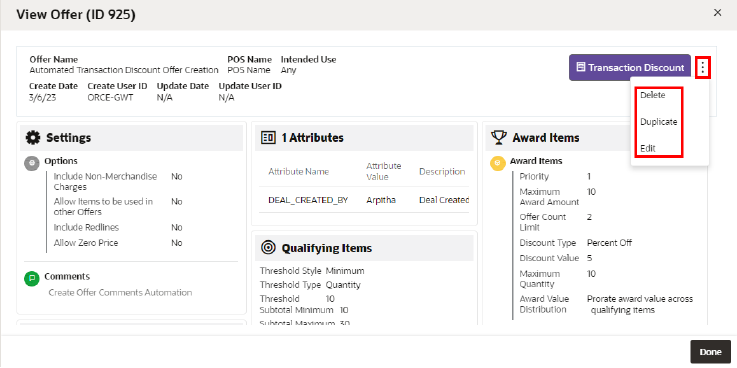The width and height of the screenshot is (737, 368).
Task: Click the Create Date value 3/6/23
Action: [42, 97]
